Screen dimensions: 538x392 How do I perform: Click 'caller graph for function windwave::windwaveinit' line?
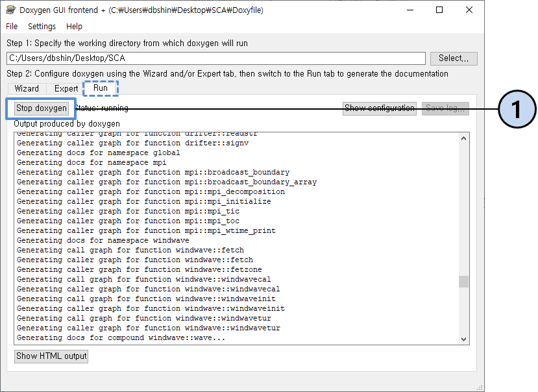tap(151, 308)
